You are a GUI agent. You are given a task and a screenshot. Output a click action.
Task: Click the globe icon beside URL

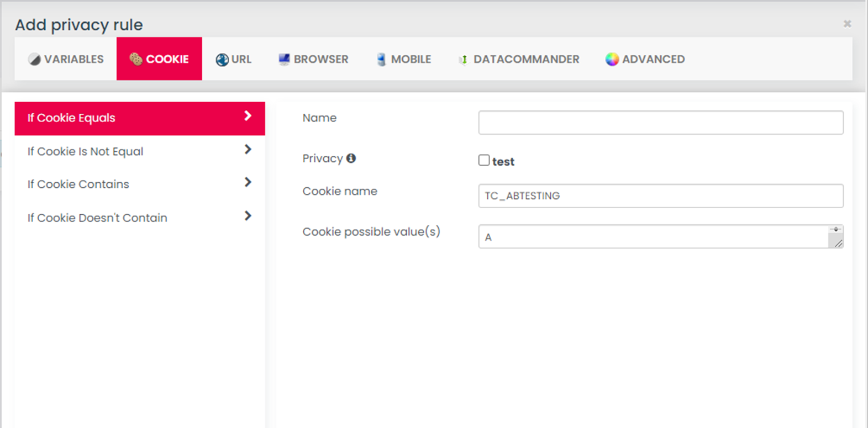(x=222, y=60)
